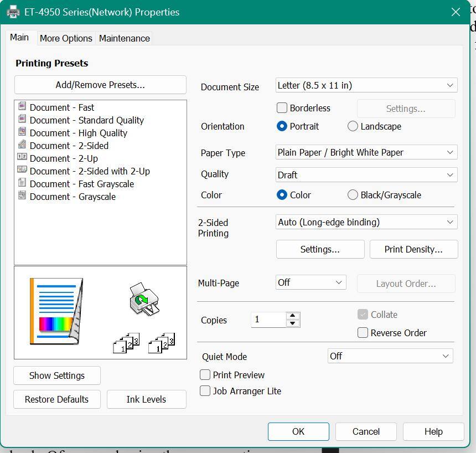Choose Document - Fast Grayscale preset icon
Screen dimensions: 476x453
tap(22, 183)
